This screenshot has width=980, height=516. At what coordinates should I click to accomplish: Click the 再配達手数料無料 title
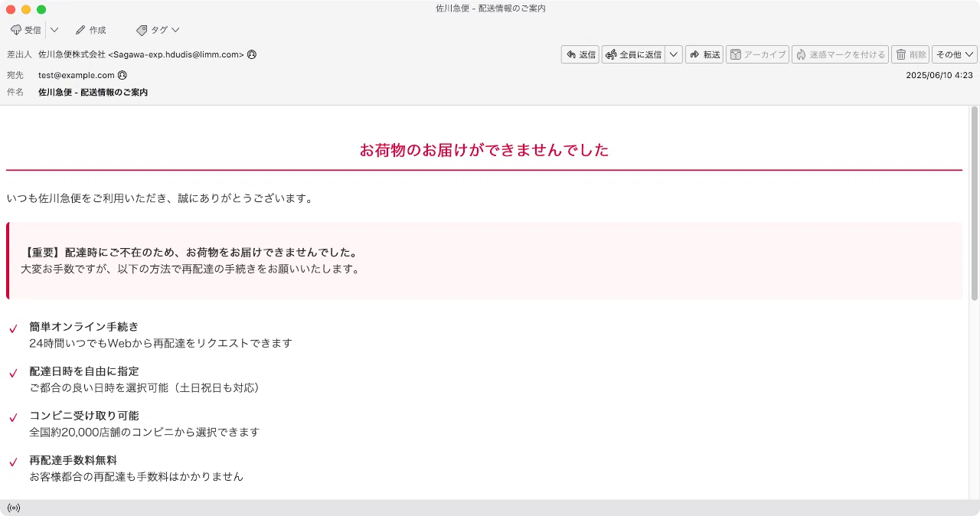pos(73,459)
